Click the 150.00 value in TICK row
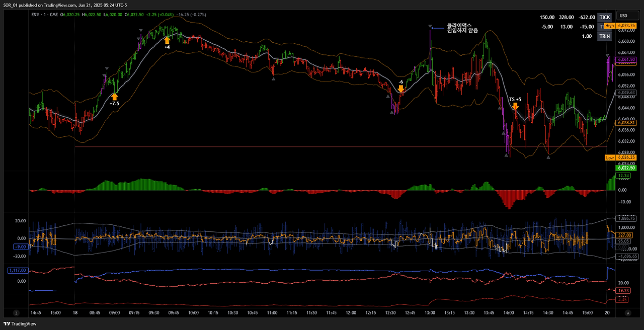Image resolution: width=644 pixels, height=330 pixels. [x=547, y=17]
